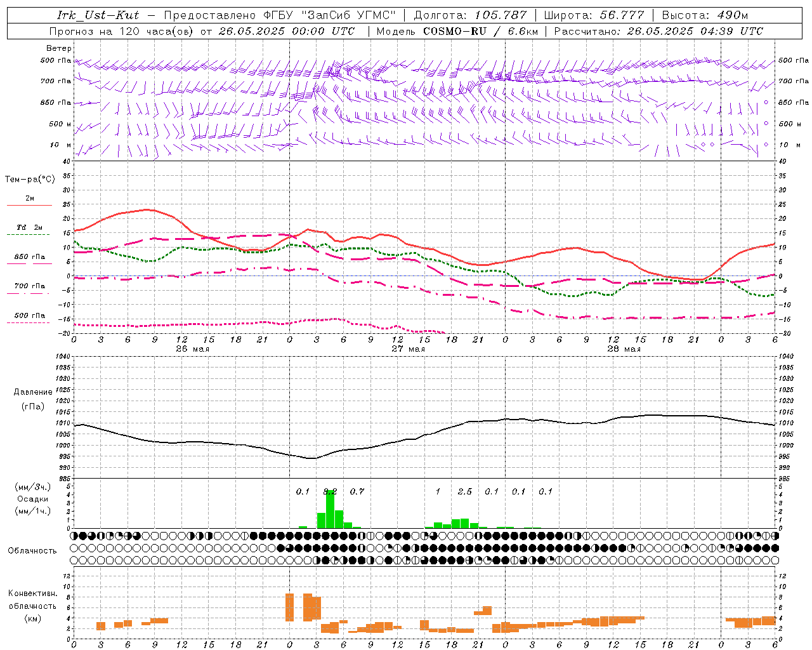Click the 26 мая date label
The image size is (812, 650).
point(192,349)
